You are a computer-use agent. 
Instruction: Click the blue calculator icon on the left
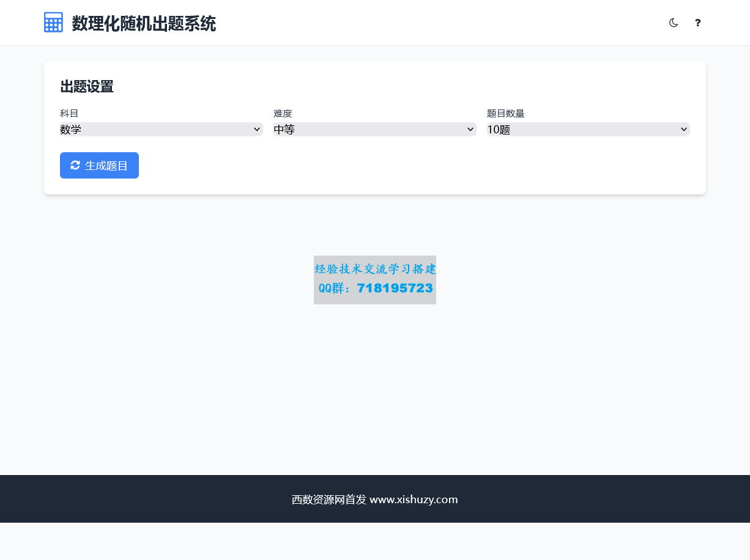click(53, 22)
